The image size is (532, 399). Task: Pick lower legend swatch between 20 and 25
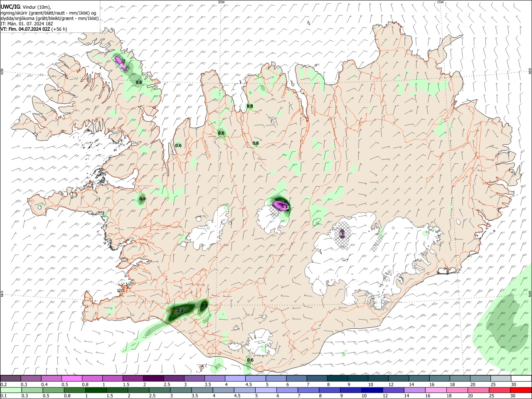478,390
